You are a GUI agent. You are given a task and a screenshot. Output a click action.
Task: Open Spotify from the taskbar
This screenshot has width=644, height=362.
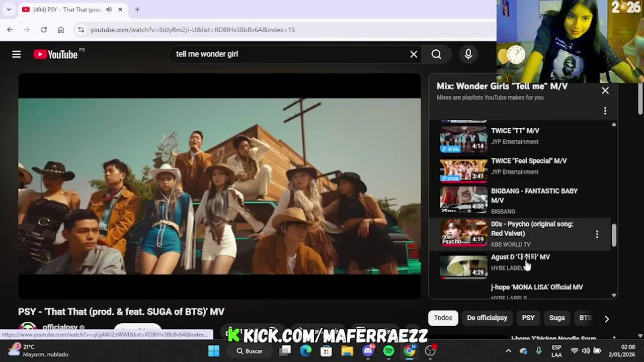pos(388,351)
